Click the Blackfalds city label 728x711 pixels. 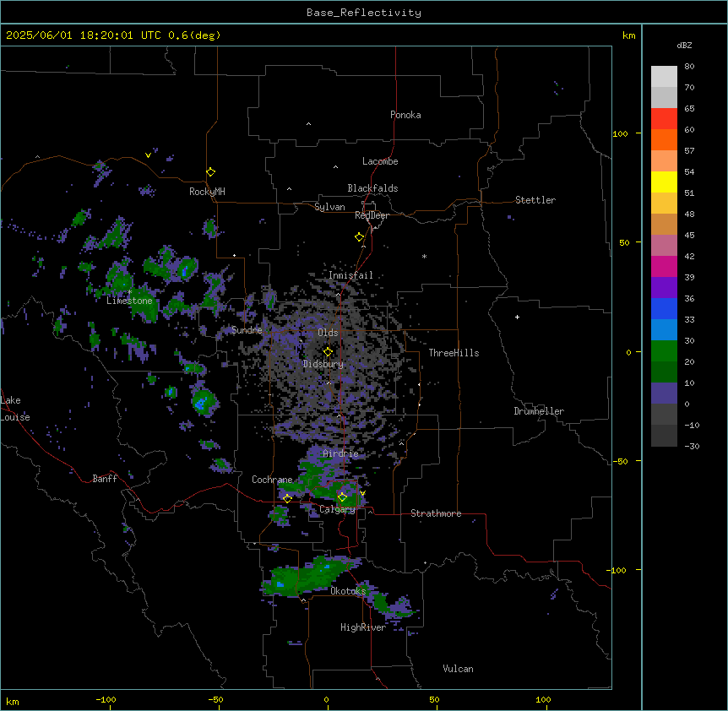pyautogui.click(x=372, y=188)
